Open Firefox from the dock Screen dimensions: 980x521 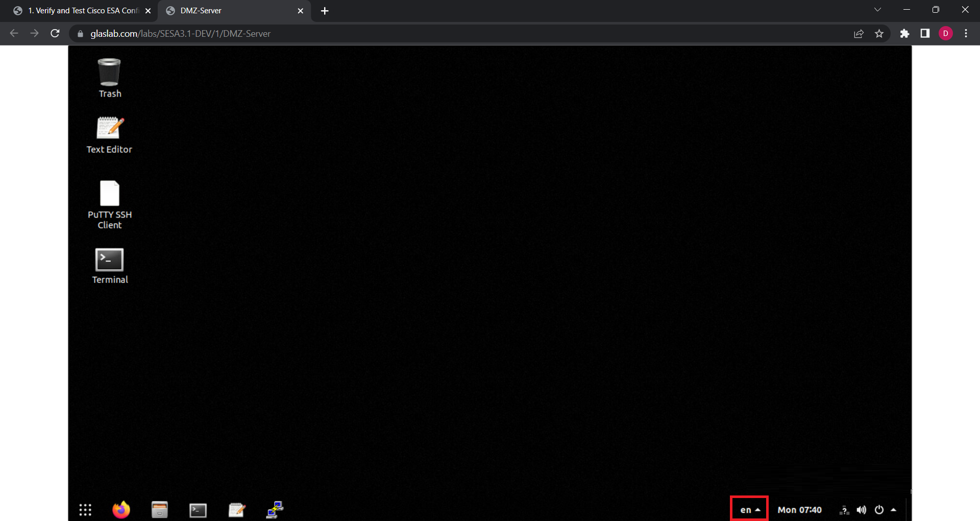[x=121, y=509]
